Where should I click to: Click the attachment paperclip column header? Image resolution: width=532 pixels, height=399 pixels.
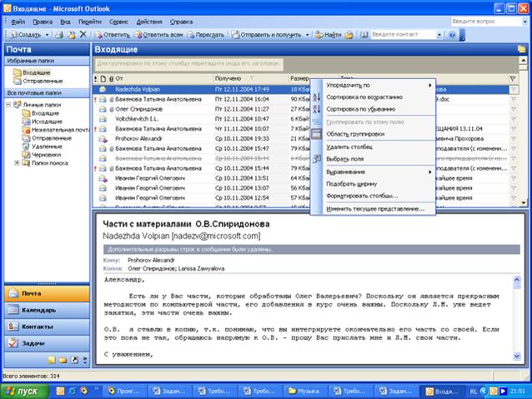pos(111,78)
